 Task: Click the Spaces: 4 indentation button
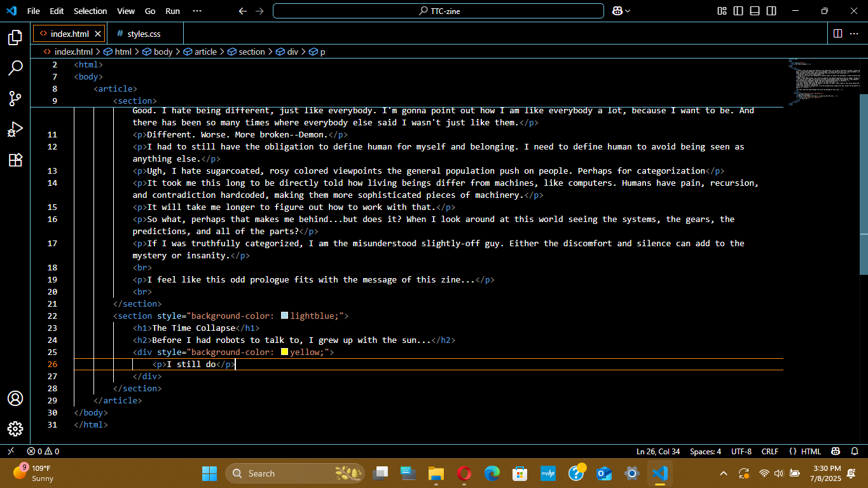coord(705,451)
